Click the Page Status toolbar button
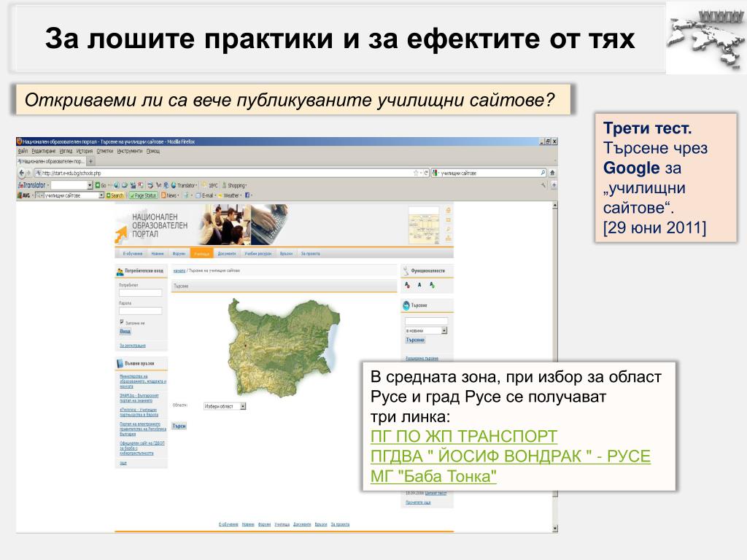The image size is (747, 560). click(143, 195)
